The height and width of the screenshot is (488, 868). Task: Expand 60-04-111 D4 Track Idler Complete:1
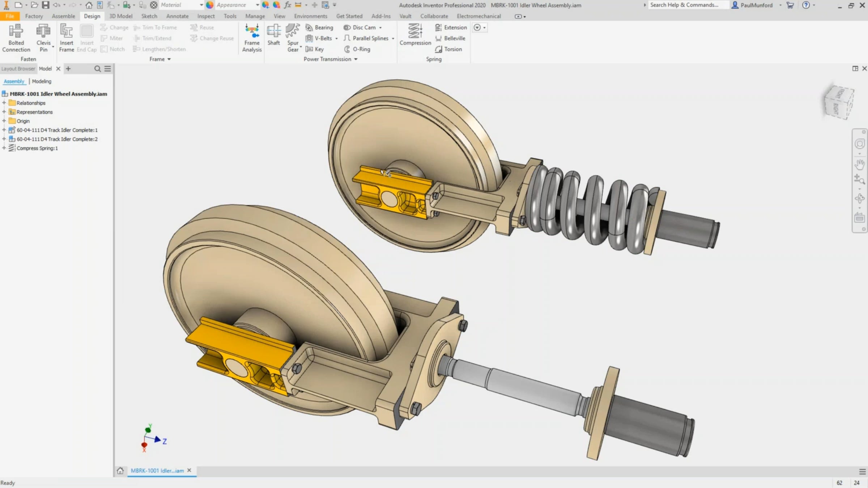4,130
